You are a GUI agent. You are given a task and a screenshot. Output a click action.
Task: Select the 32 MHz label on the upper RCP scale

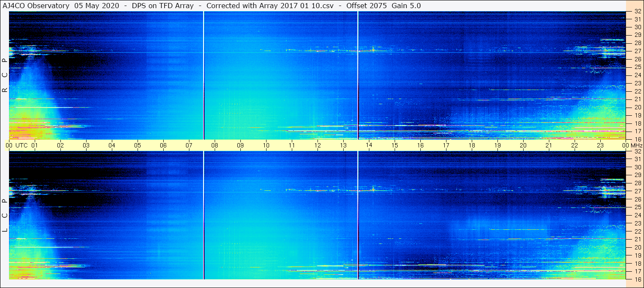637,12
